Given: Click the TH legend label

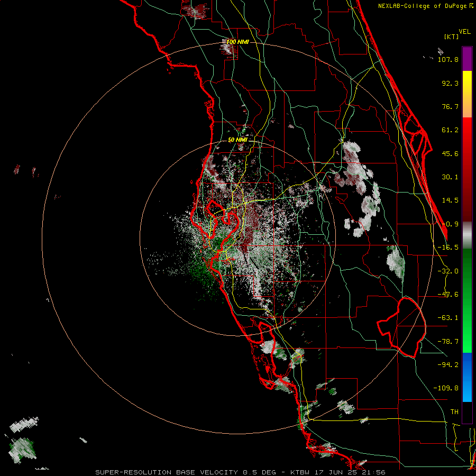Looking at the screenshot, I should coord(454,411).
